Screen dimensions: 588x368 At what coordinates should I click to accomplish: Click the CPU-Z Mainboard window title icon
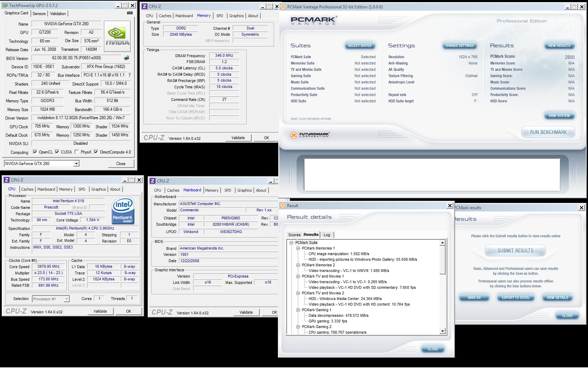click(153, 181)
